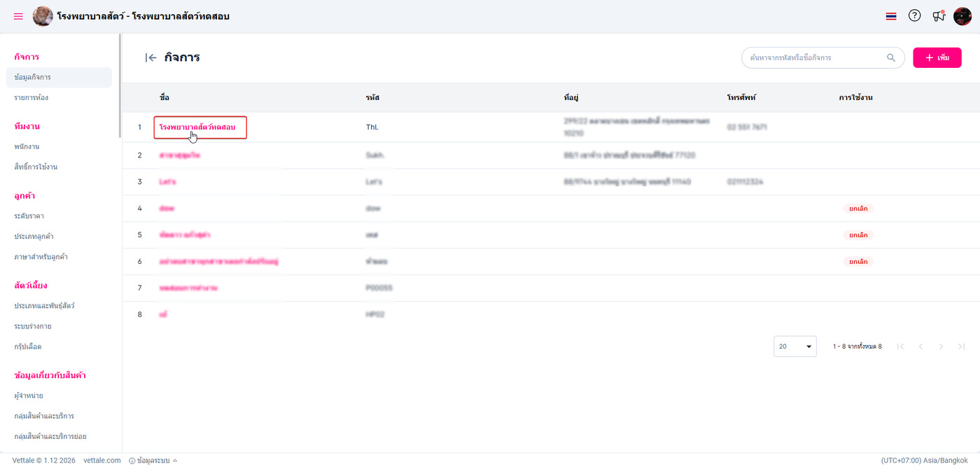Open พนักงาน in the sidebar
The height and width of the screenshot is (469, 980).
(x=27, y=146)
